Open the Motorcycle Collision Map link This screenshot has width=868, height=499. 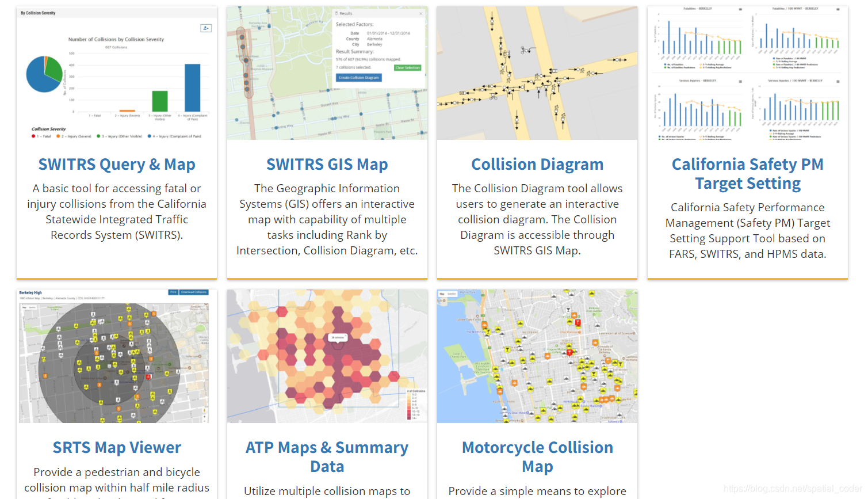coord(537,457)
